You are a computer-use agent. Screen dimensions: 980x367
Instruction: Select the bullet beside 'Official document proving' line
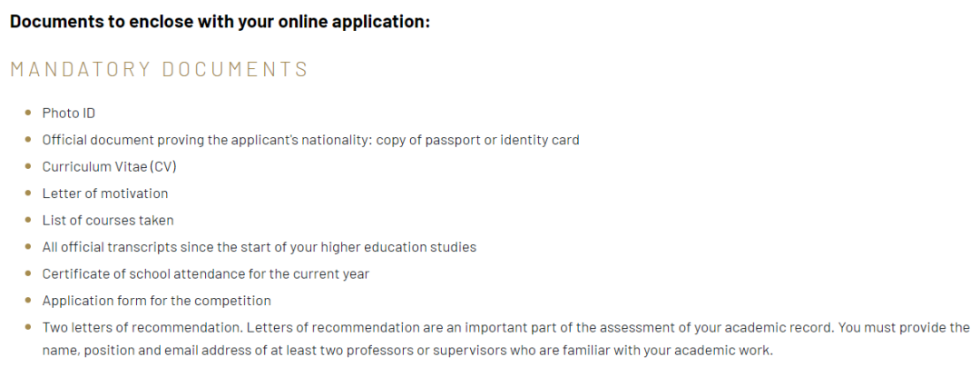click(x=27, y=139)
